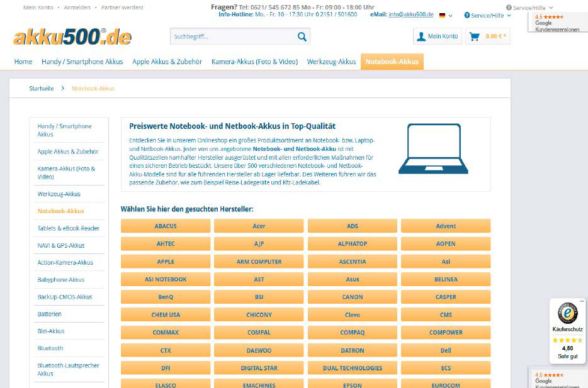Select Handy / Smartphone Akkus in sidebar

pos(69,130)
